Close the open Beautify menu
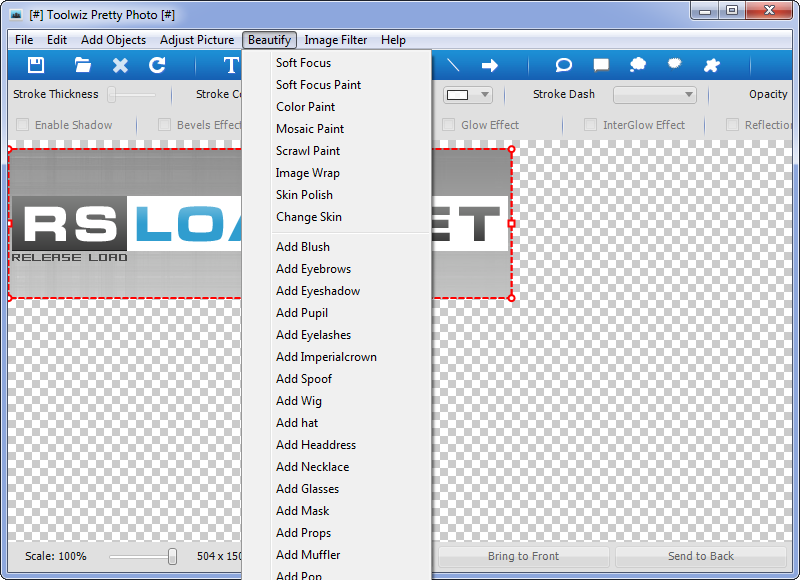 pyautogui.click(x=269, y=40)
